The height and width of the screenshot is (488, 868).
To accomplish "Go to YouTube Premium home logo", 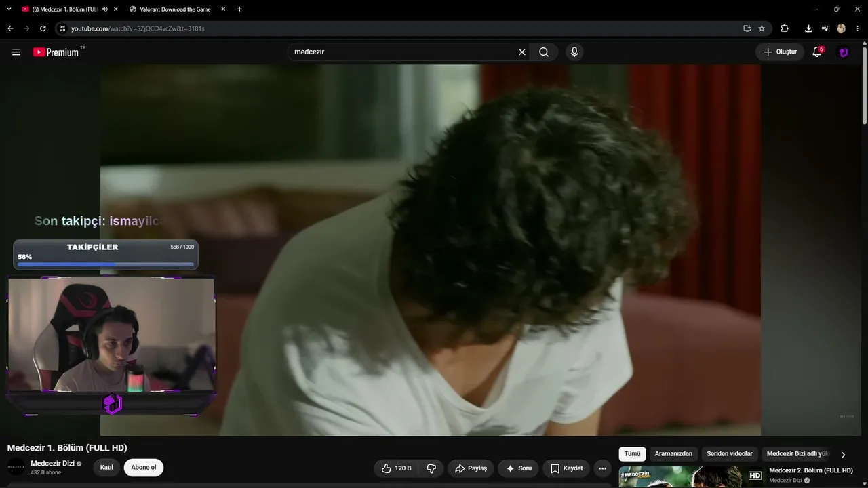I will 56,52.
